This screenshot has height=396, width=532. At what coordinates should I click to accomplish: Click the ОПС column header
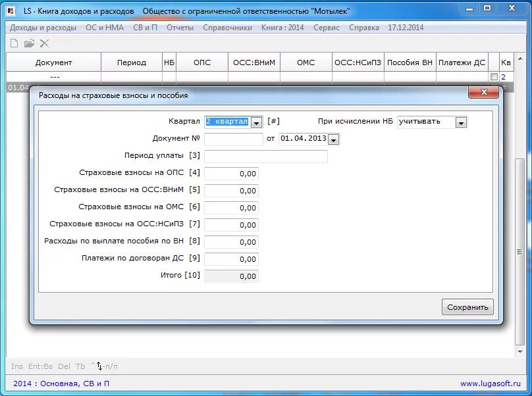202,62
